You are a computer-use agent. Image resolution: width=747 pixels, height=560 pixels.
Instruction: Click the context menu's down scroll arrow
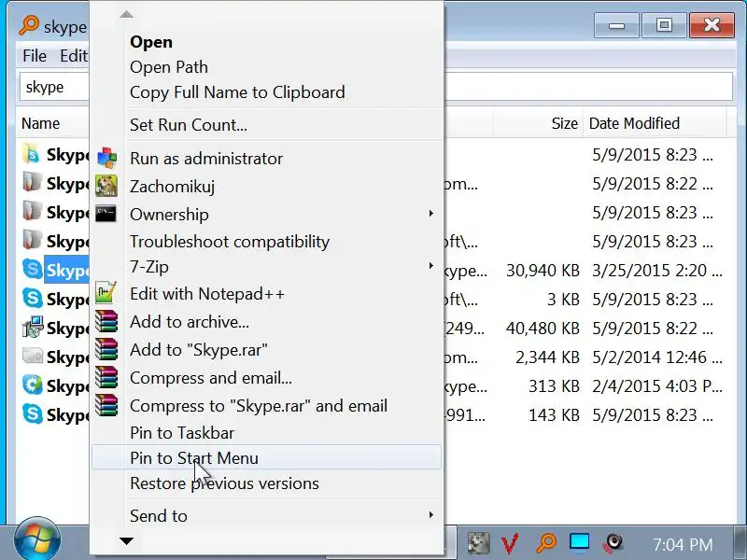click(126, 541)
